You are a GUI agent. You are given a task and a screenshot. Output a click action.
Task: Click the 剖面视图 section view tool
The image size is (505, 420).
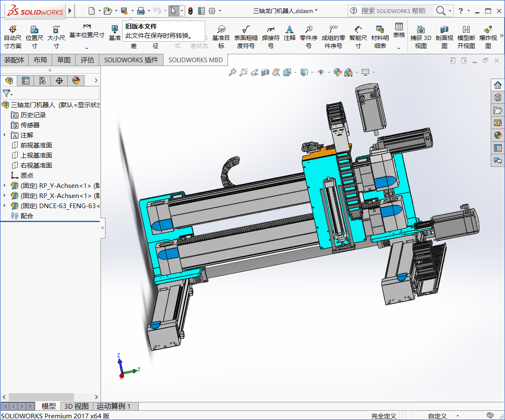pyautogui.click(x=444, y=37)
